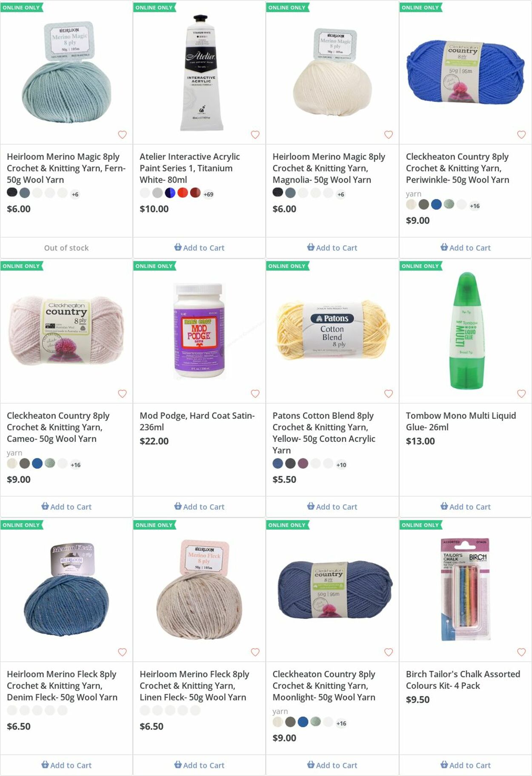
Task: Save Patons Cotton Blend yarn with heart icon
Action: 388,393
